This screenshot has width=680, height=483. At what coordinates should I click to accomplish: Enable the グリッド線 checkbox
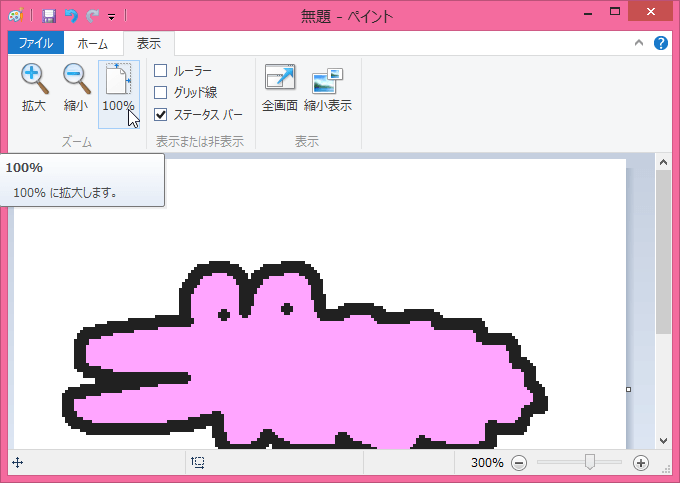point(160,92)
